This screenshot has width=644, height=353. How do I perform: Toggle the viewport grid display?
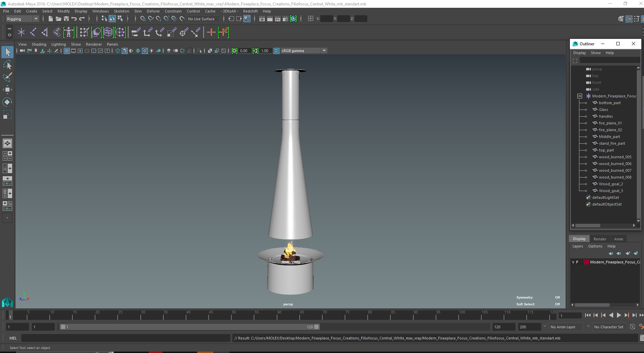67,51
